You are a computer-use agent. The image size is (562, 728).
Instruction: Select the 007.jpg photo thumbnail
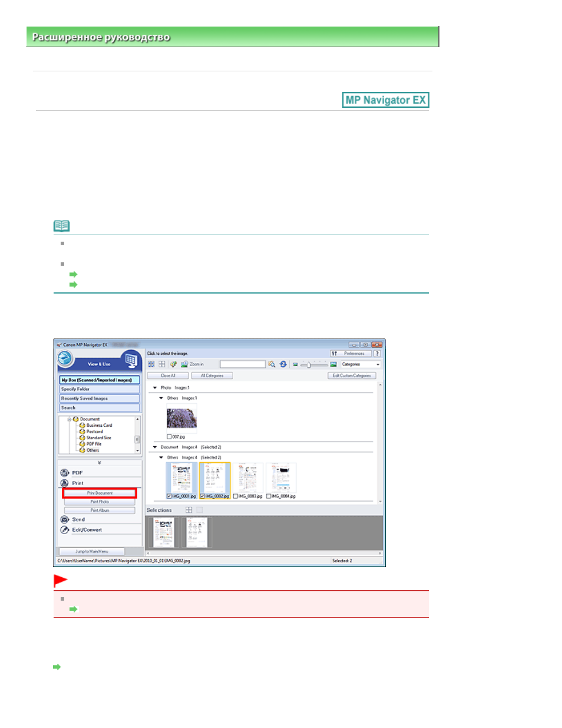181,419
